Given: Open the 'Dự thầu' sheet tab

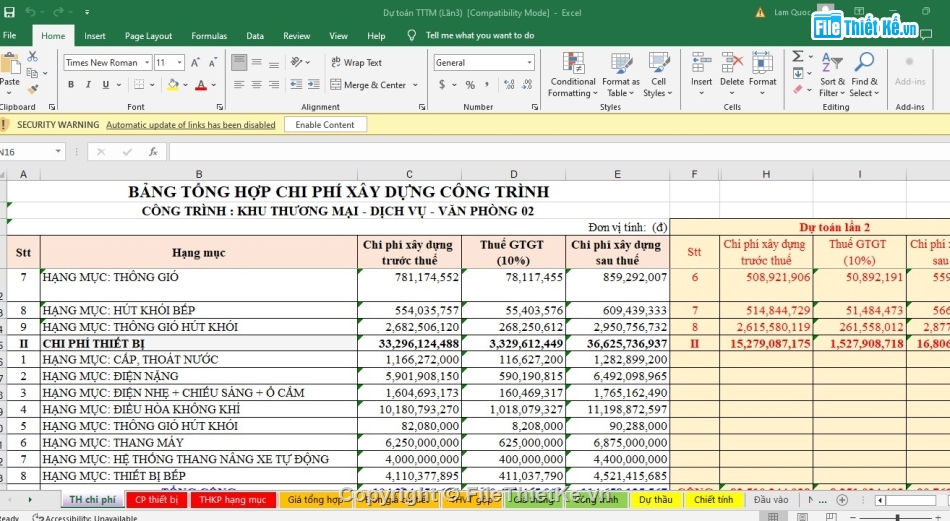Looking at the screenshot, I should coord(656,500).
